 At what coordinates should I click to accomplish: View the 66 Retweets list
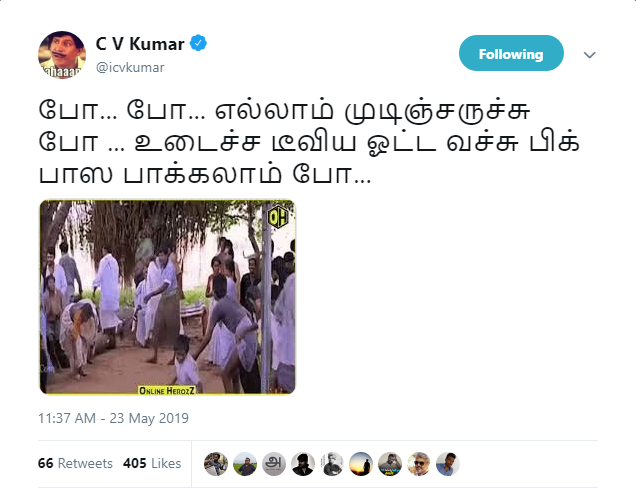[75, 463]
